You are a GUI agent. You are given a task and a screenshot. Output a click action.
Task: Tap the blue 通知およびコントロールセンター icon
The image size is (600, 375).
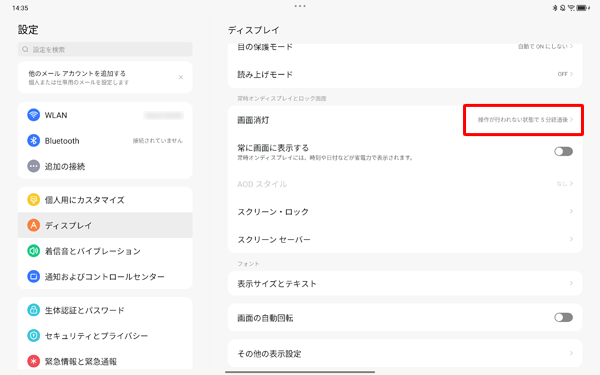33,276
